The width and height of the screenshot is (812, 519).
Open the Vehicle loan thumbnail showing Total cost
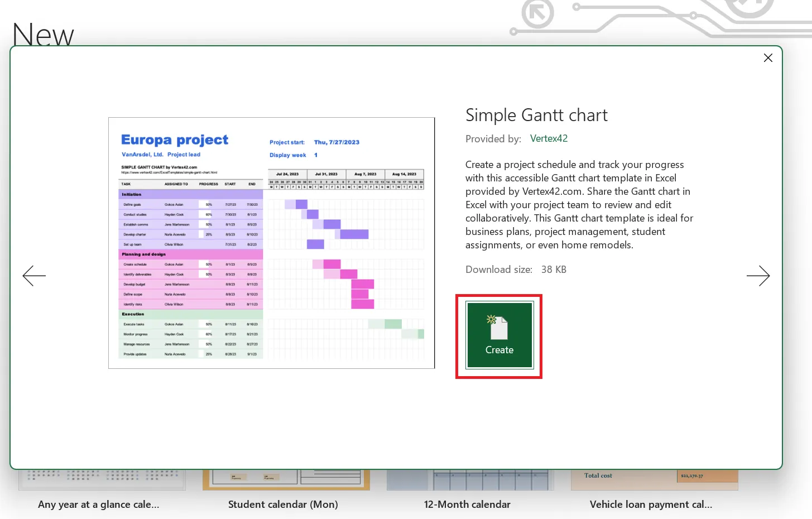click(655, 480)
